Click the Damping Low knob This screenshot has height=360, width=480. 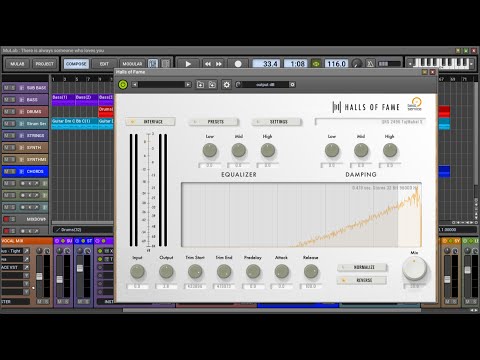(332, 151)
